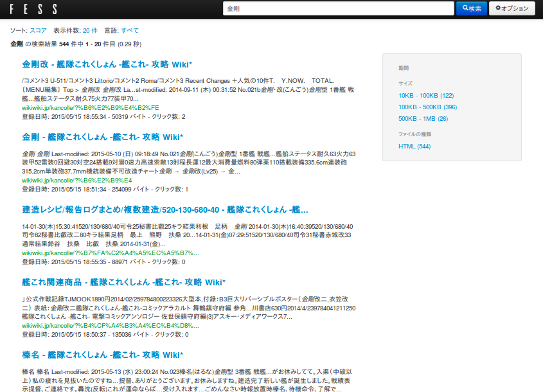This screenshot has width=543, height=392.
Task: Filter by file type HTML (544)
Action: 414,146
